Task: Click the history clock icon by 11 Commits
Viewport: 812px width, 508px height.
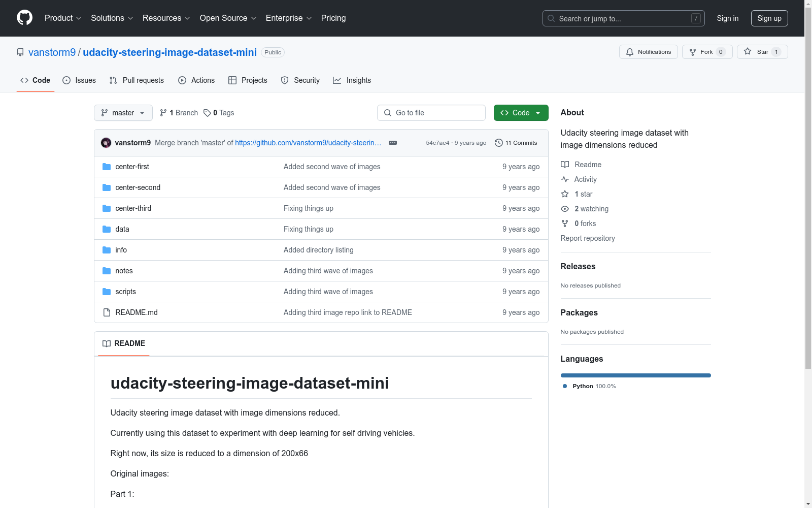Action: point(499,143)
